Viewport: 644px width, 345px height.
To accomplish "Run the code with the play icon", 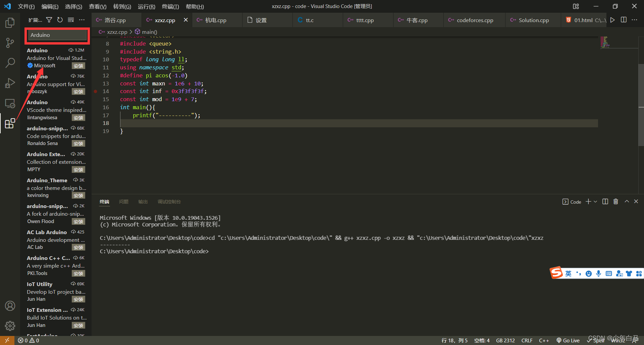I will tap(612, 20).
